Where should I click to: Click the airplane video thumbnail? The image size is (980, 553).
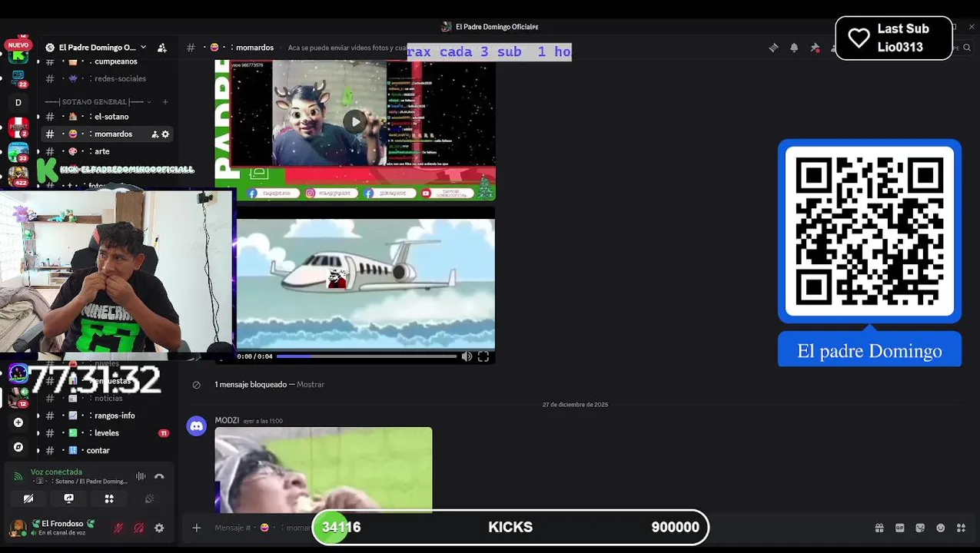coord(365,283)
